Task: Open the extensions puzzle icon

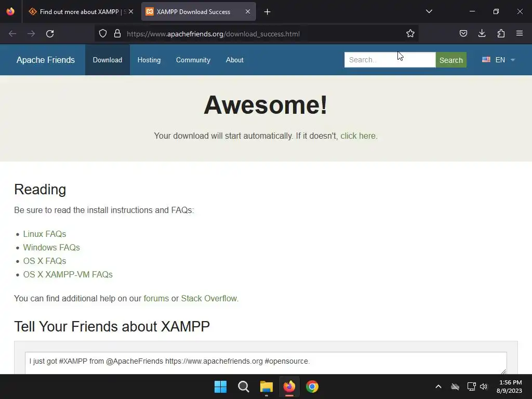Action: [501, 34]
